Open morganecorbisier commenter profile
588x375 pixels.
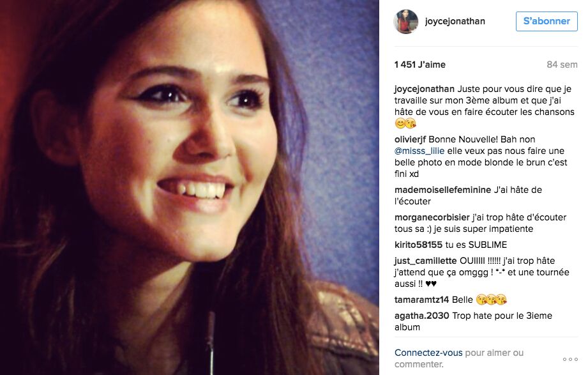click(432, 217)
